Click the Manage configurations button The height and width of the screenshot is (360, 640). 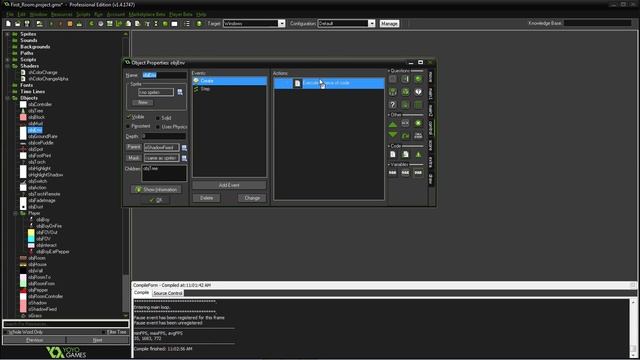coord(389,24)
